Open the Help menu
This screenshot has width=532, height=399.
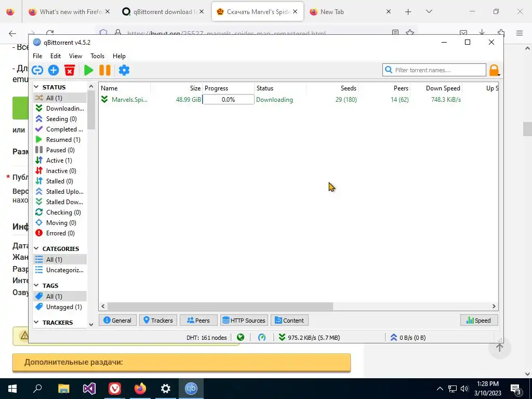coord(119,56)
